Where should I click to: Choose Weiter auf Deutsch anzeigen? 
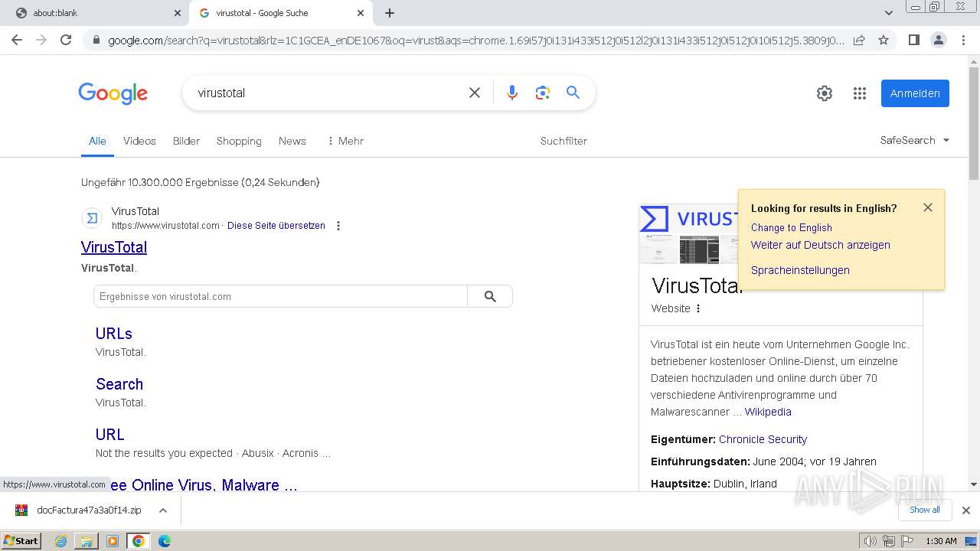[x=821, y=245]
